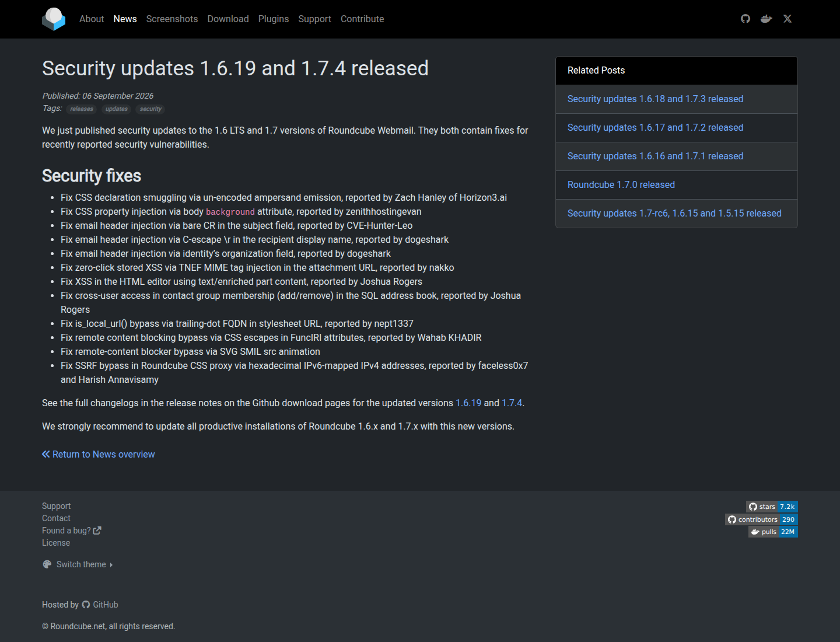Click the Related Posts panel header

tap(677, 71)
